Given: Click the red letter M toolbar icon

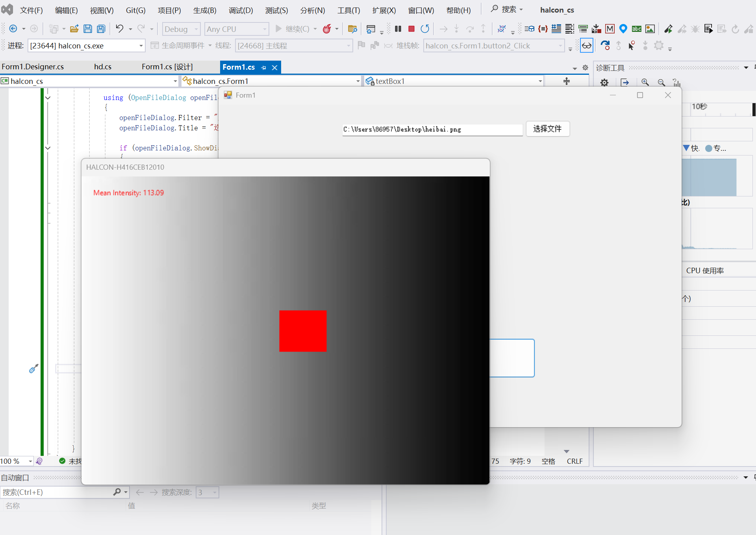Looking at the screenshot, I should pos(610,29).
